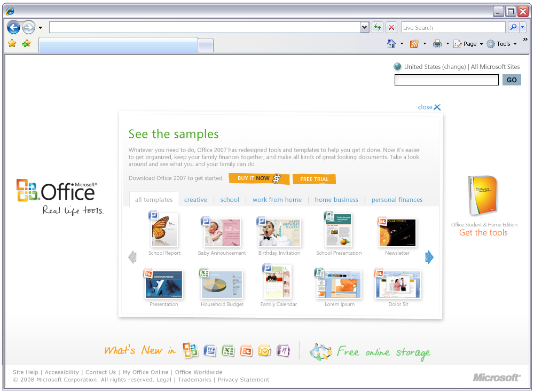This screenshot has width=534, height=392.
Task: Open the Site Help footer link
Action: click(26, 372)
